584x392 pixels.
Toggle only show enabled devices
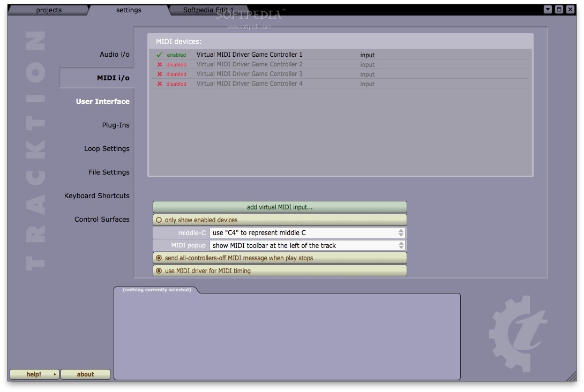click(x=280, y=220)
